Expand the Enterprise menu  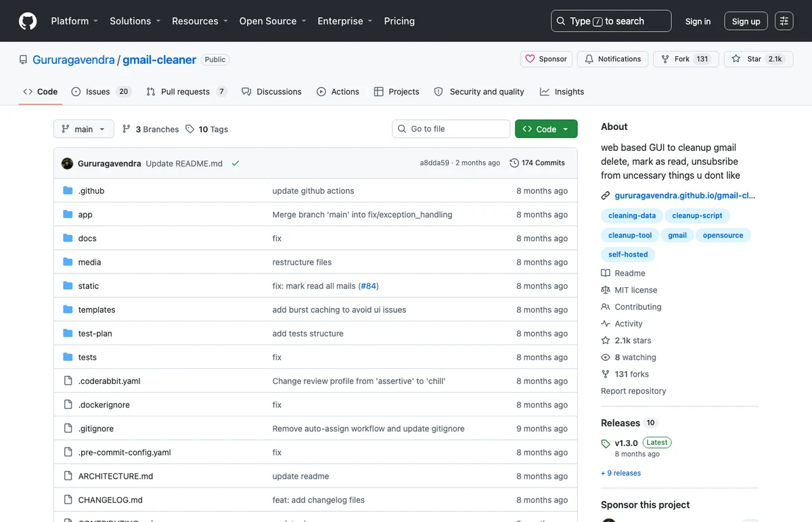coord(345,21)
